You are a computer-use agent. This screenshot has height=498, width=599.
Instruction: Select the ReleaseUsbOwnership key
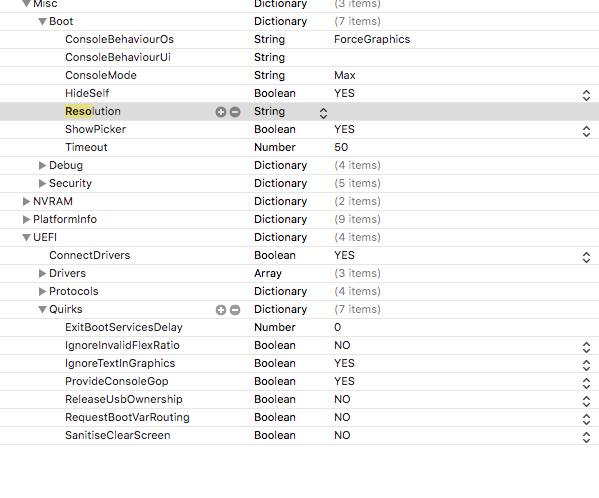[x=124, y=399]
